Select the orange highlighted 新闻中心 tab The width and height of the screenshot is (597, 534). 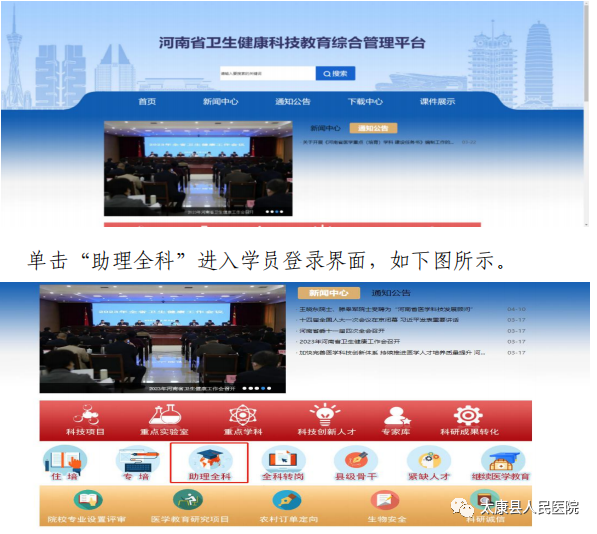(x=329, y=293)
